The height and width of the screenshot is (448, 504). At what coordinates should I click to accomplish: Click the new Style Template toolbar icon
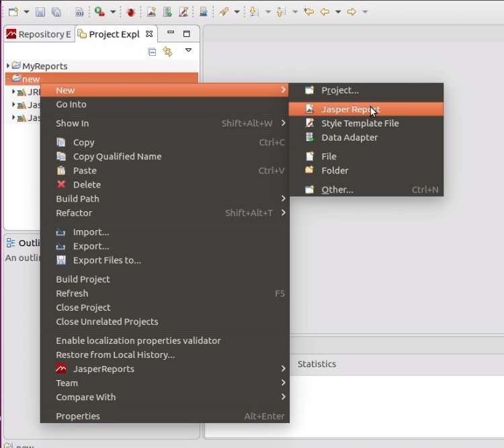tap(183, 12)
